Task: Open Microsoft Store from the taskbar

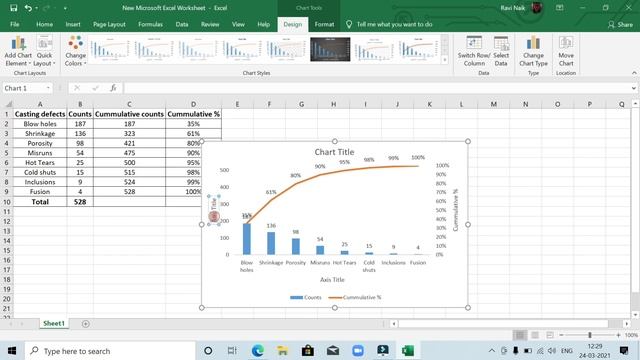Action: click(x=307, y=351)
